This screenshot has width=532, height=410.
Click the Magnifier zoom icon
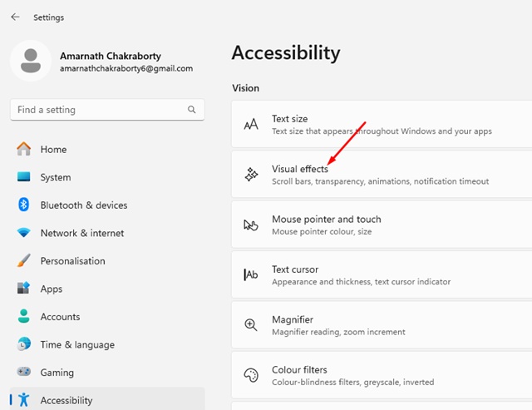[251, 324]
